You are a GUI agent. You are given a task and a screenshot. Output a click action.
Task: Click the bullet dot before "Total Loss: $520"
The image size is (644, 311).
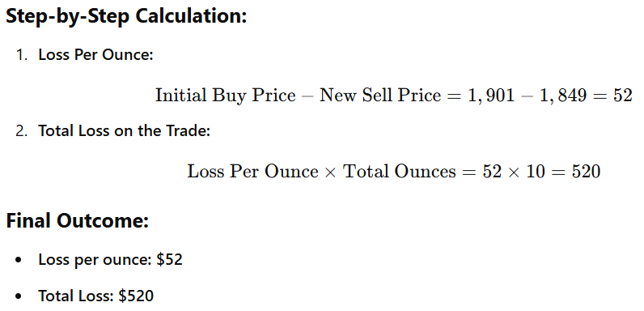[x=18, y=296]
